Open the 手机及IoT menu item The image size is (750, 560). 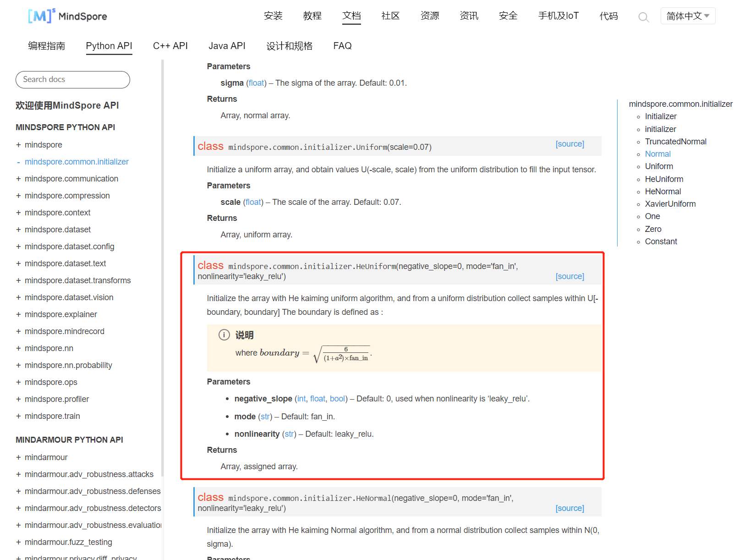coord(558,16)
